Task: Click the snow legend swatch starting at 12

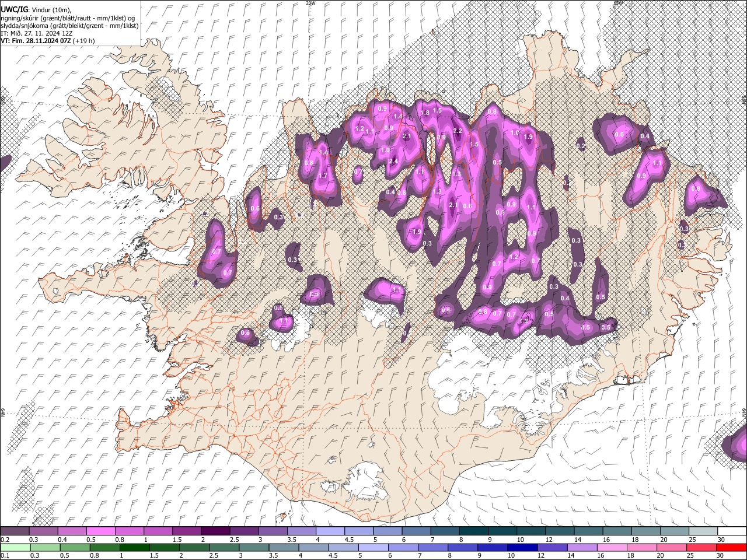Action: point(560,531)
